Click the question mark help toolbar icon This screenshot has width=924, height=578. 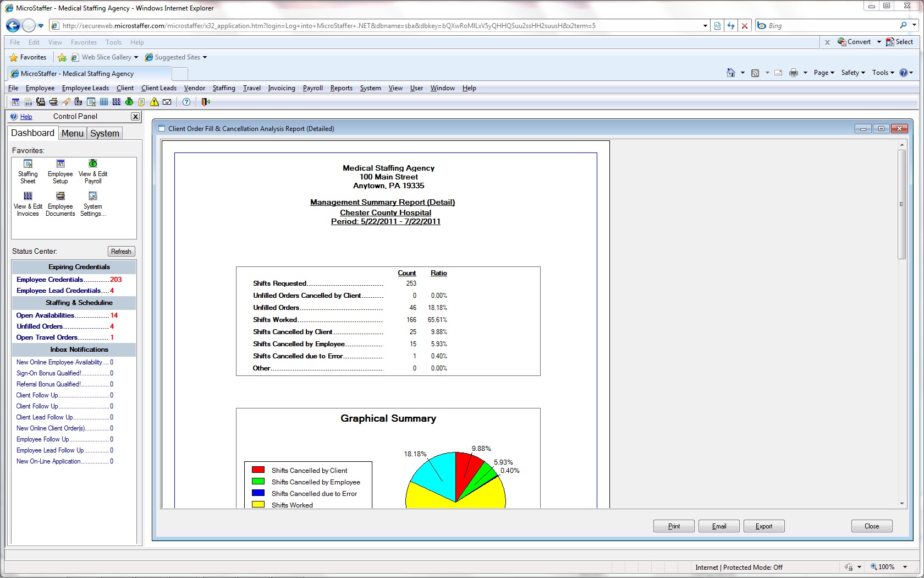point(186,102)
